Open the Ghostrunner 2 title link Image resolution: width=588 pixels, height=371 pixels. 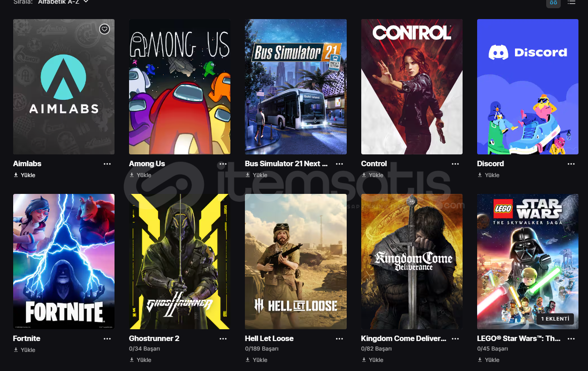point(154,338)
